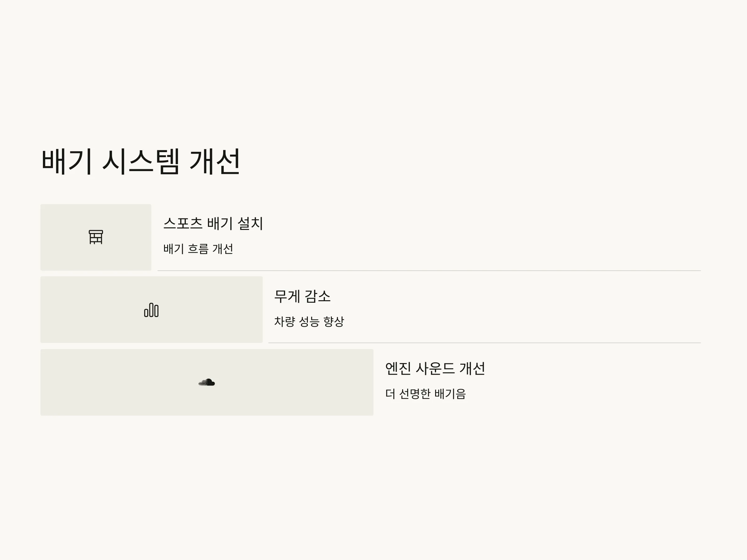Click the word 감소 in the second heading

pos(317,296)
